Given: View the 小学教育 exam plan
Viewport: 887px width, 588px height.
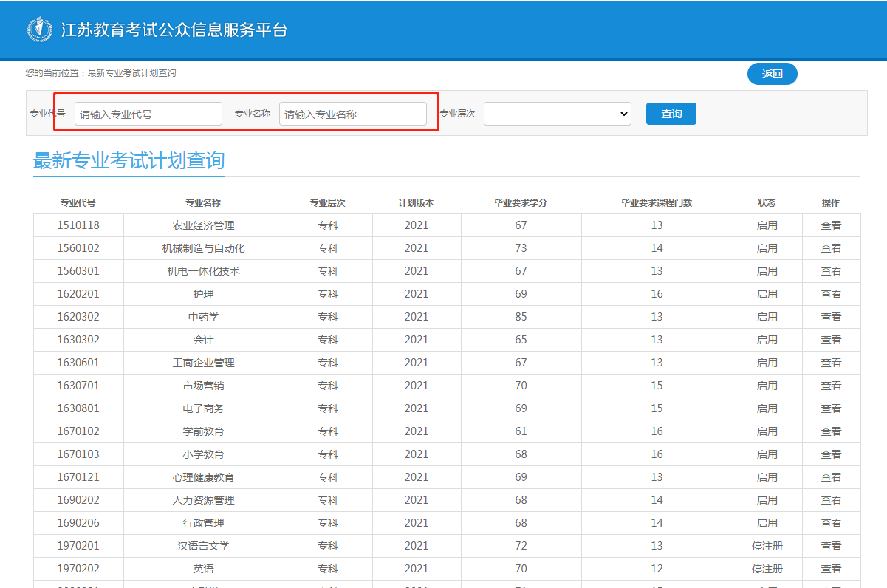Looking at the screenshot, I should (x=831, y=454).
